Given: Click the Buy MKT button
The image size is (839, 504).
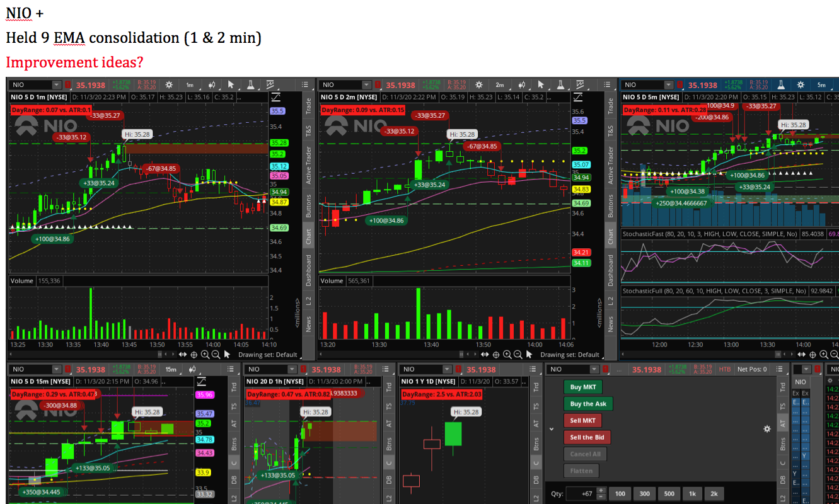Looking at the screenshot, I should coord(583,387).
